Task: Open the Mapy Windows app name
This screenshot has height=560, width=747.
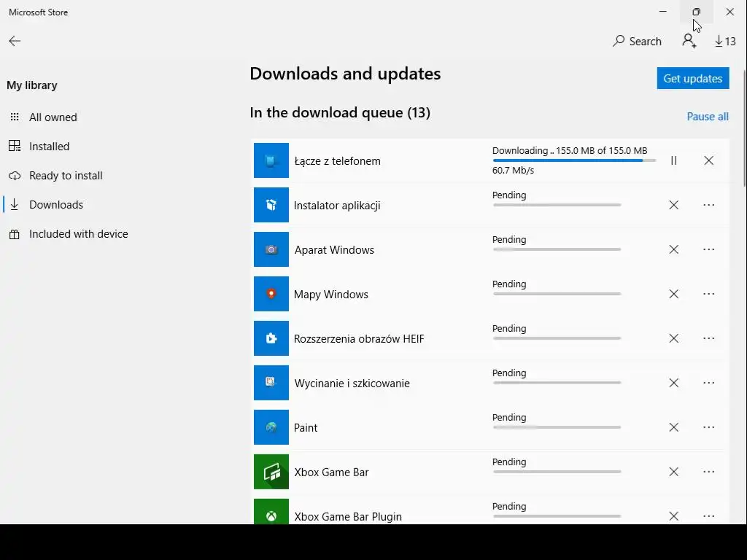Action: tap(330, 295)
